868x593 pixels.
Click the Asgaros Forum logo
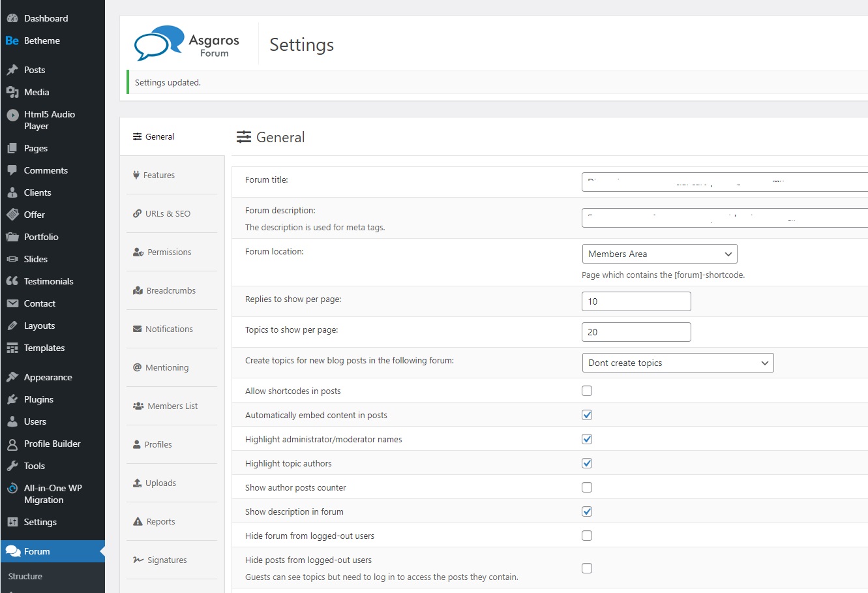[x=187, y=44]
